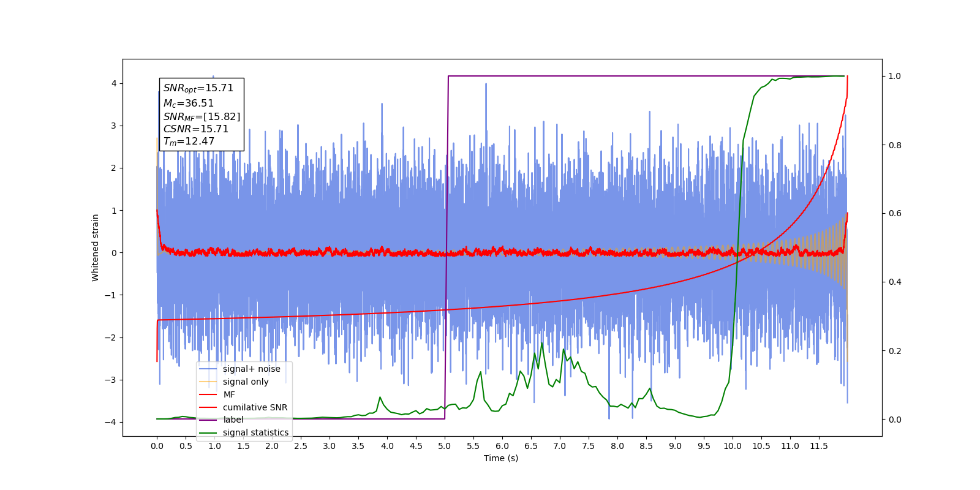Click the left y-axis tick label −2
Screen dimensions: 980x490
[111, 337]
